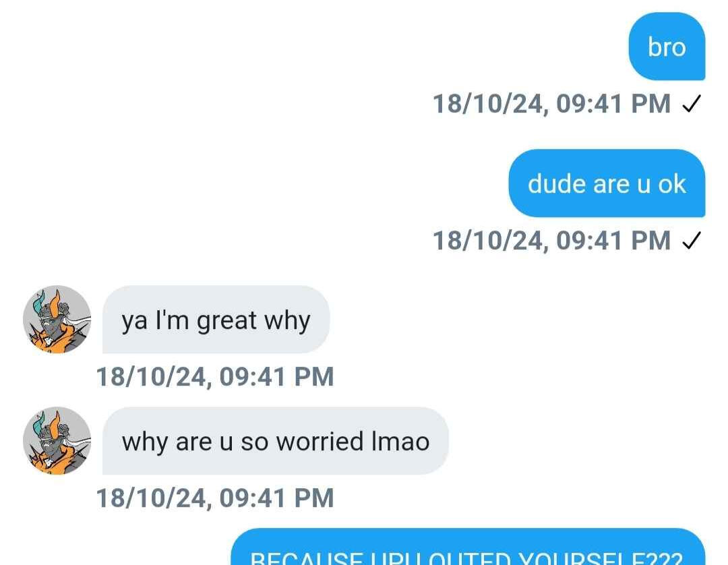Click the timestamp below 'dude are u ok'
Screen dimensions: 728x565
551,241
